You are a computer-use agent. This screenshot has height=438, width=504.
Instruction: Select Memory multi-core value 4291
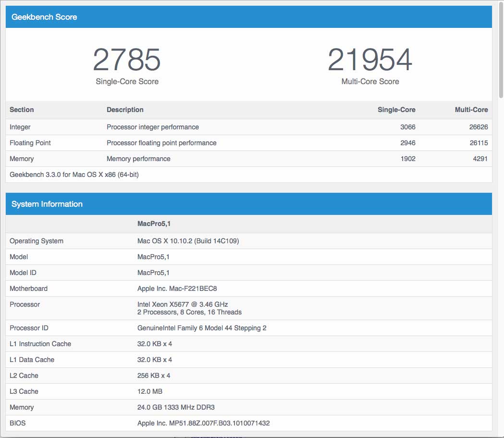click(480, 159)
